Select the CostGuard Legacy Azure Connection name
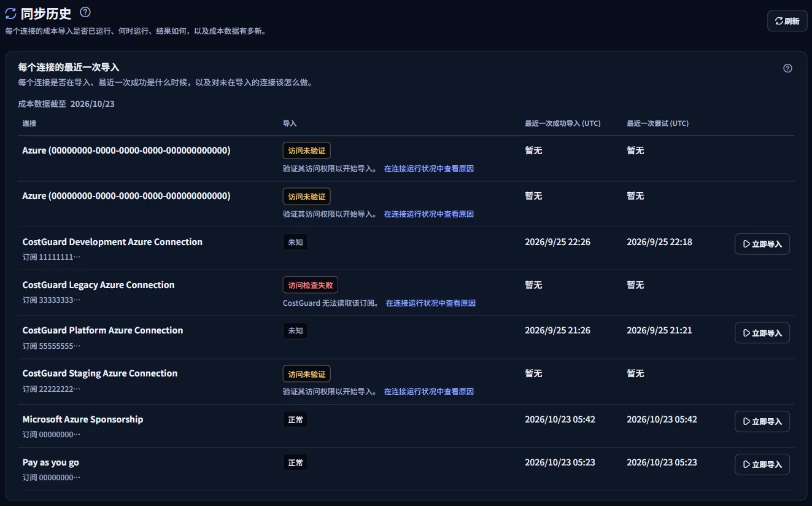 99,285
